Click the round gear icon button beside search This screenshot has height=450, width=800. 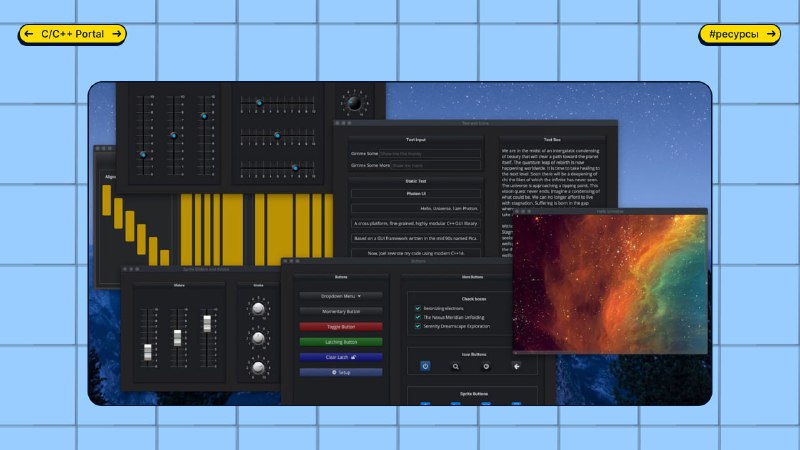pyautogui.click(x=486, y=366)
